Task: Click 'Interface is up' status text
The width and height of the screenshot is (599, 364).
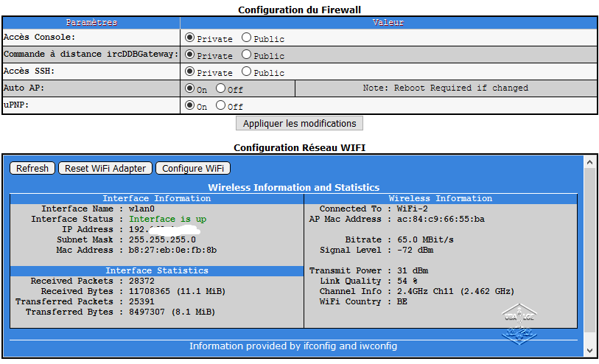Action: 167,220
